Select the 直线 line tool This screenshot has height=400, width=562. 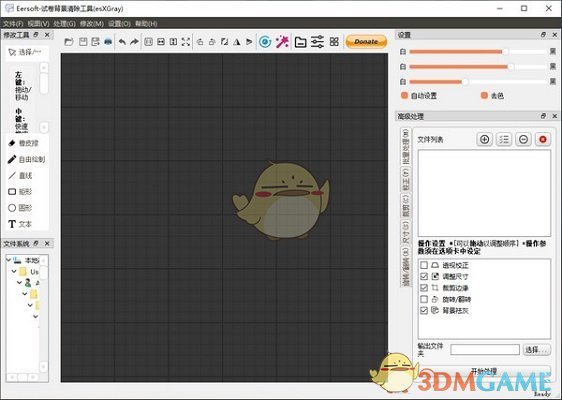(20, 175)
